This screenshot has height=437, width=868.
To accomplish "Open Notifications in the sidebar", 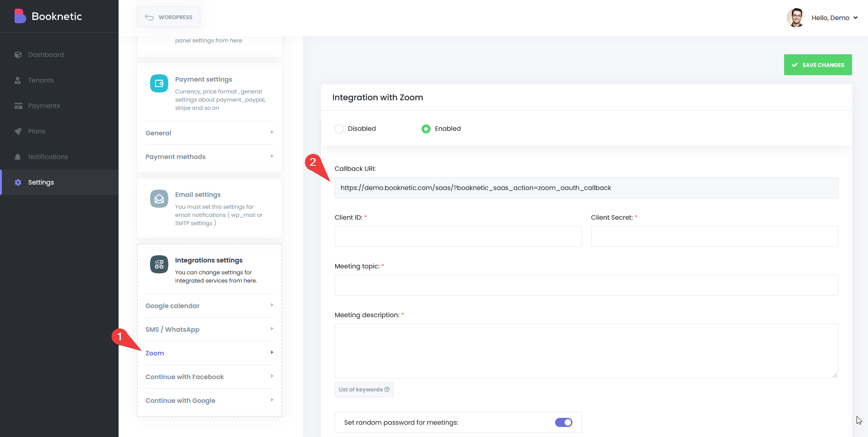I will coord(59,157).
